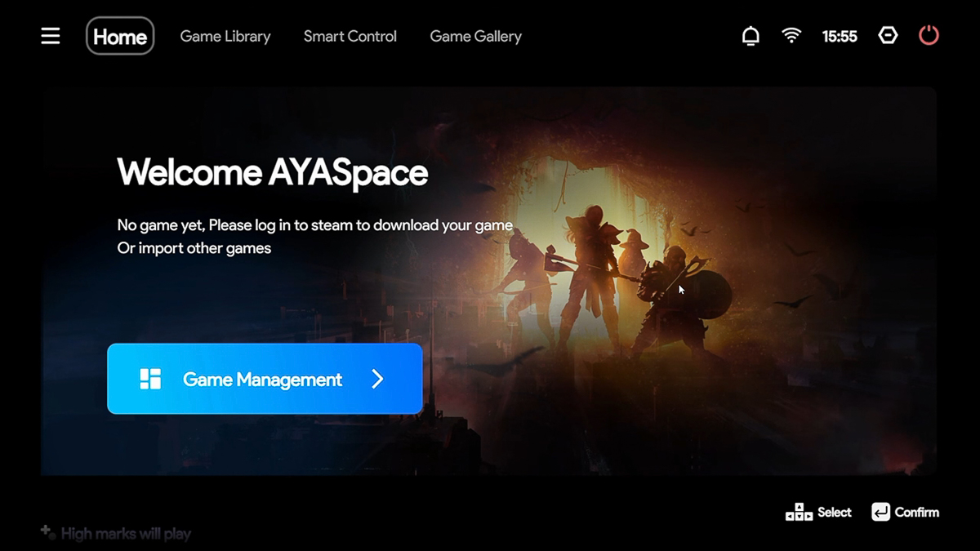This screenshot has height=551, width=980.
Task: Open the Smart Control section
Action: coord(350,36)
